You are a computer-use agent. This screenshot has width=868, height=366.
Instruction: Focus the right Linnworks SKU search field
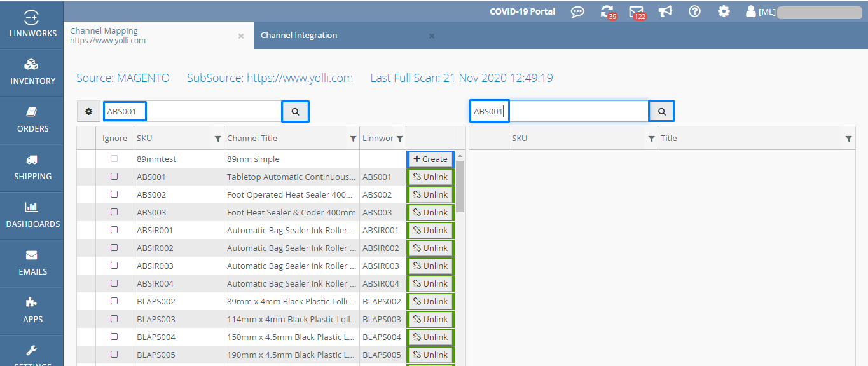[x=560, y=111]
